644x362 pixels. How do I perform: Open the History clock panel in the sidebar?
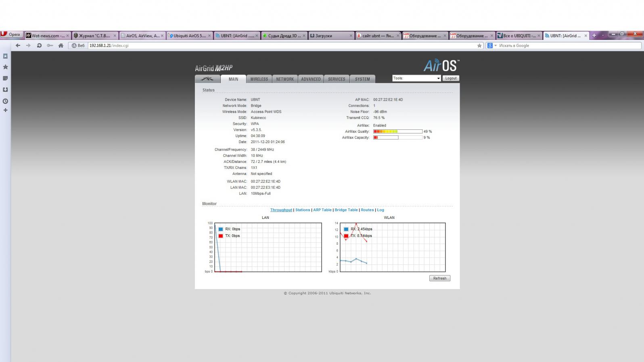[x=5, y=101]
